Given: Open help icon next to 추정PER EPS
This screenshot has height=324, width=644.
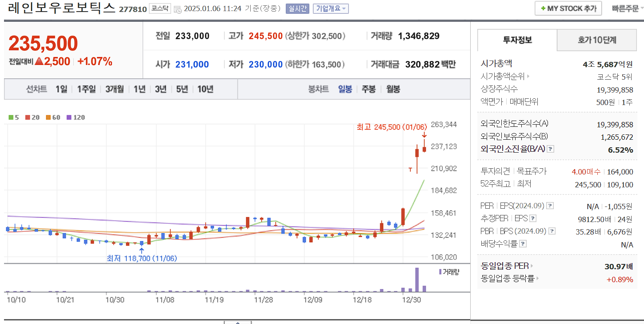Looking at the screenshot, I should [x=533, y=219].
